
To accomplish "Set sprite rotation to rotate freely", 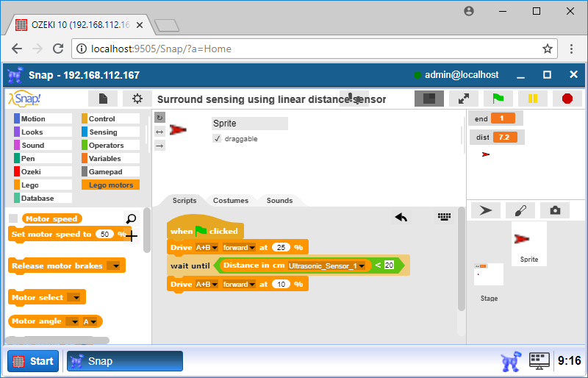I will [x=159, y=118].
